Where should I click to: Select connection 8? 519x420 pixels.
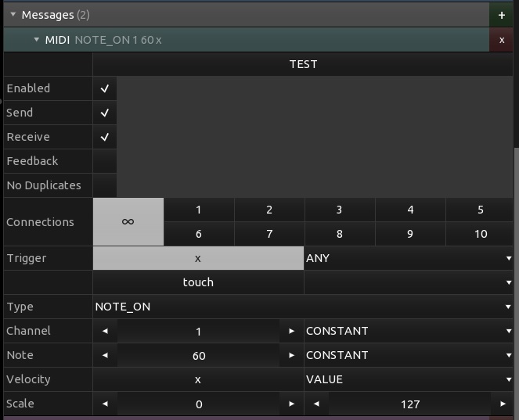coord(340,234)
